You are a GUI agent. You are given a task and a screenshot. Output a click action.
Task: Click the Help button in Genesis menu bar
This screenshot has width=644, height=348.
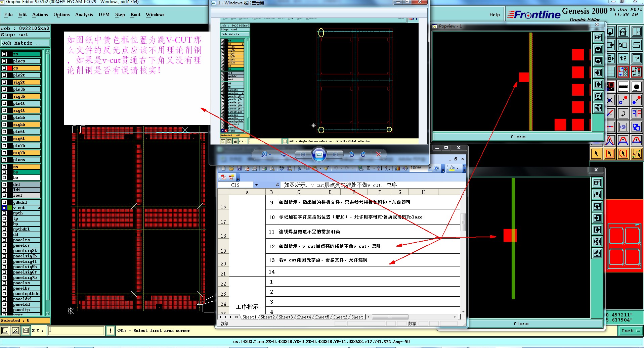point(494,14)
